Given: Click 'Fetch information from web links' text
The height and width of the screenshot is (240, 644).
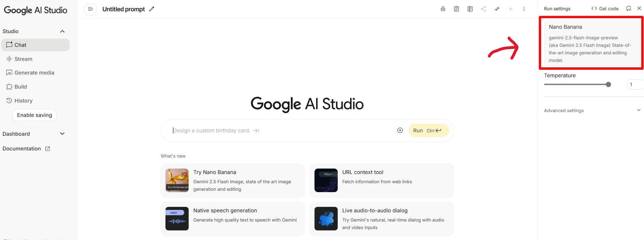Looking at the screenshot, I should tap(377, 182).
